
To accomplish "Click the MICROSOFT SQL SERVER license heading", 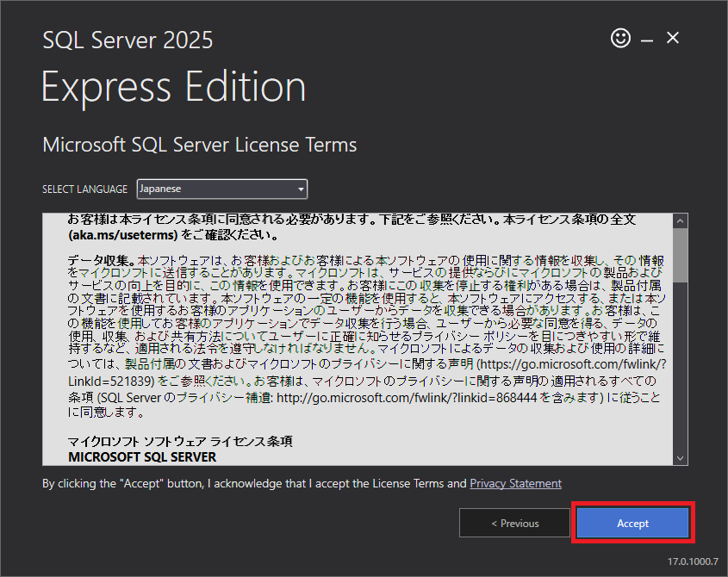I will tap(142, 456).
